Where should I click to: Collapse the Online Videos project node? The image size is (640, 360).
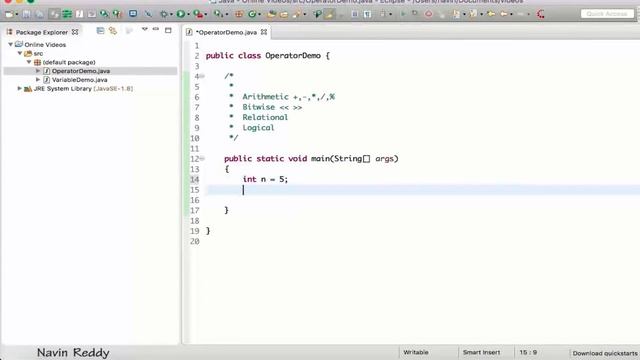(x=11, y=44)
